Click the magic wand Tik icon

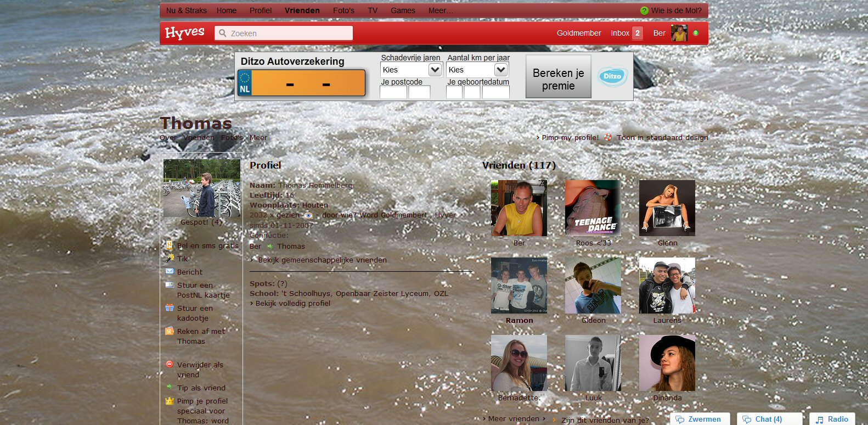coord(170,258)
